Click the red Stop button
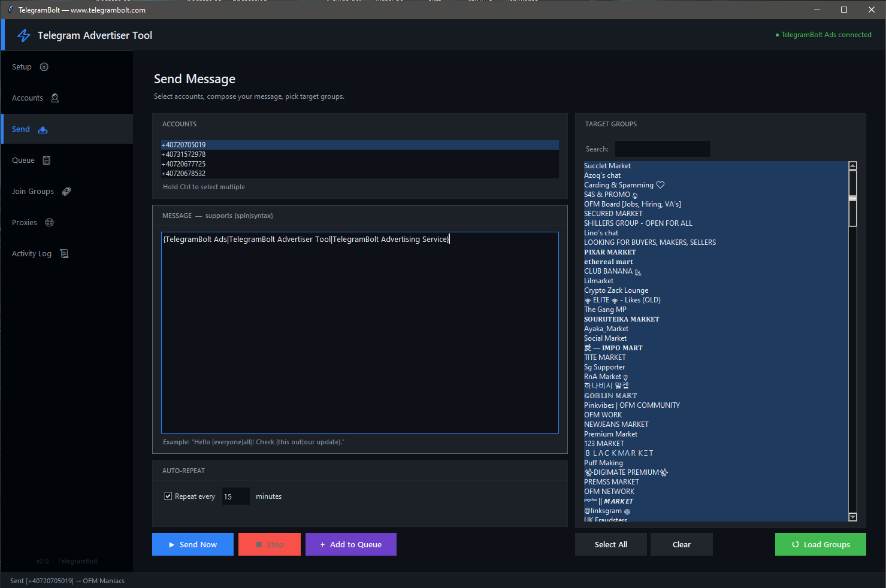This screenshot has width=886, height=588. (270, 544)
